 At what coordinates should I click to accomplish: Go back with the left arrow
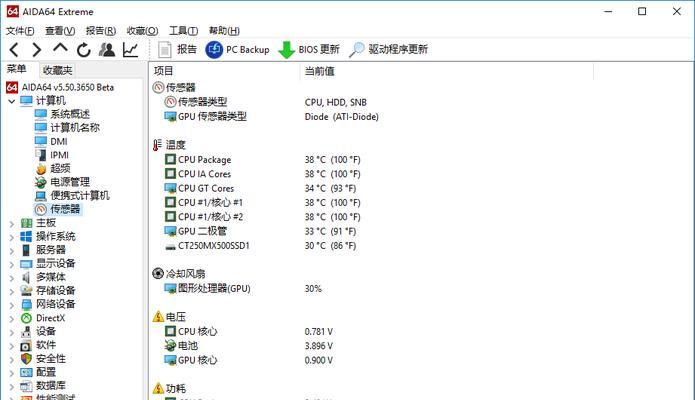pos(14,50)
